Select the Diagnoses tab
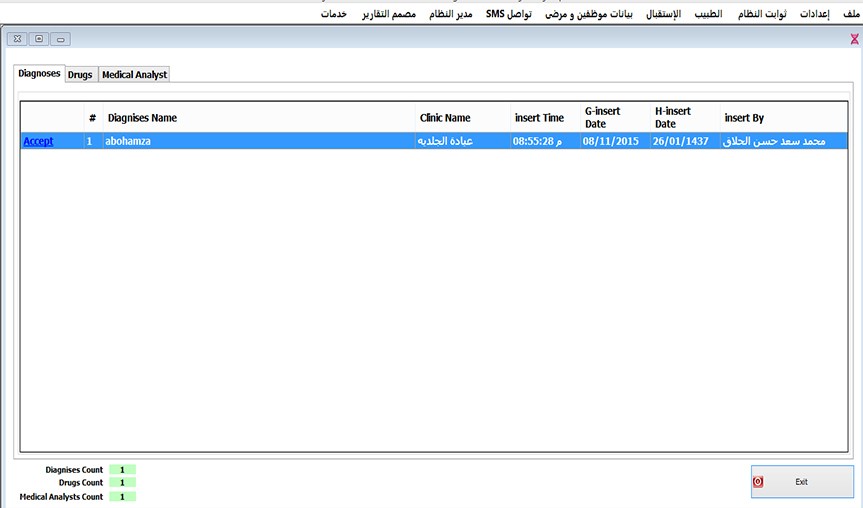The height and width of the screenshot is (508, 863). 39,74
